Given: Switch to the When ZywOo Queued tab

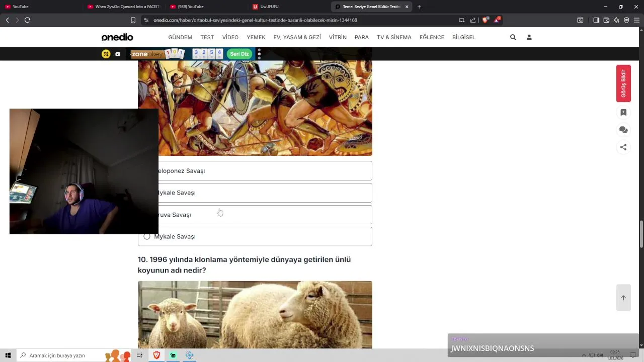Looking at the screenshot, I should (x=124, y=7).
